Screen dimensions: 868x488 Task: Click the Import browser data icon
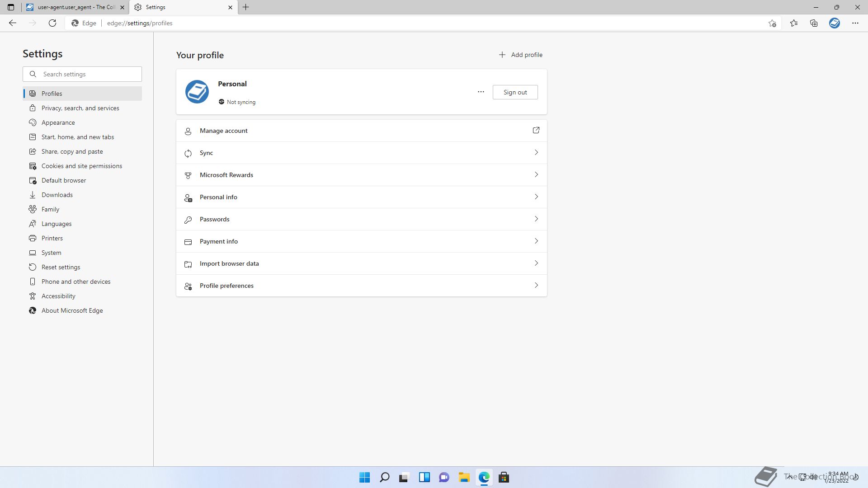[188, 264]
